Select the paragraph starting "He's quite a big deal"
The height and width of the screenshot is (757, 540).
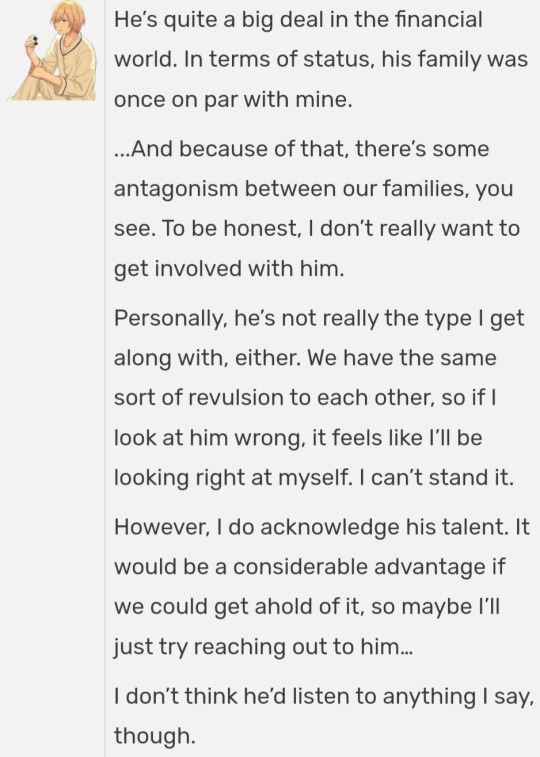click(321, 59)
